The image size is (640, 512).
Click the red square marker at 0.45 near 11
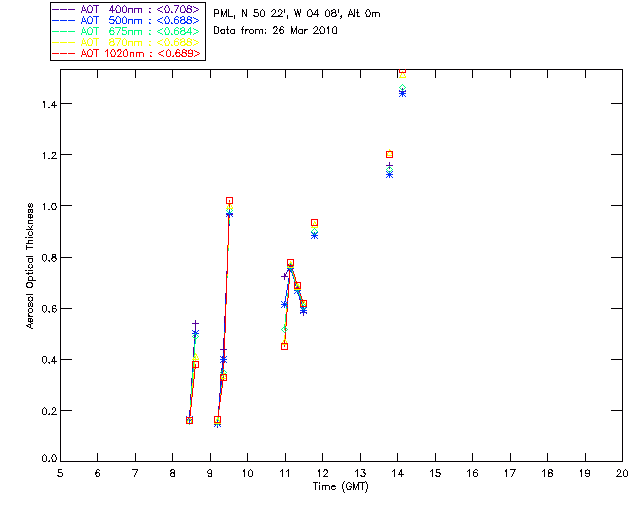coord(284,347)
